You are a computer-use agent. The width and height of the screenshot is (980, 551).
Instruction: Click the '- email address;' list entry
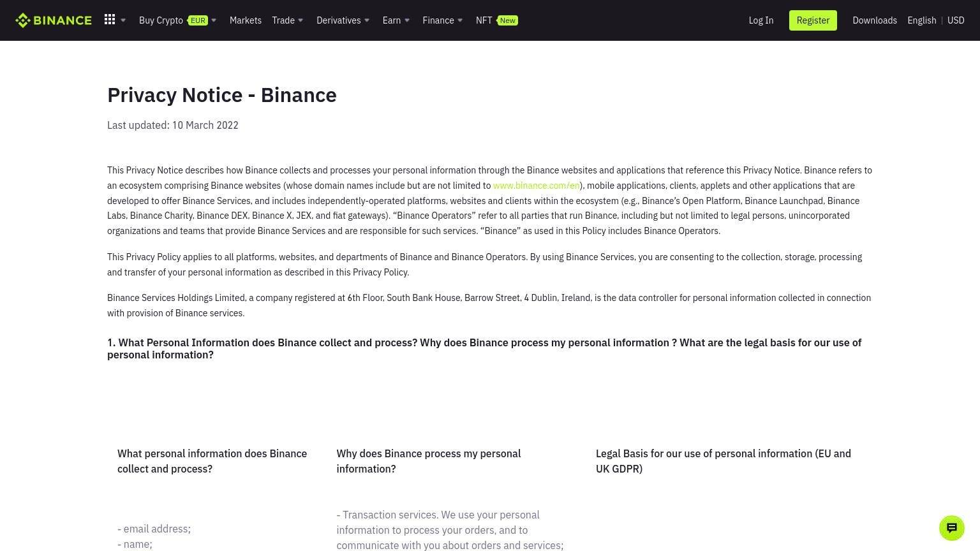point(154,529)
